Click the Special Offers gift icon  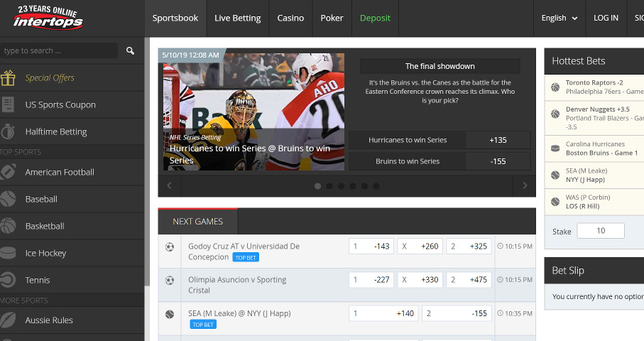point(7,77)
